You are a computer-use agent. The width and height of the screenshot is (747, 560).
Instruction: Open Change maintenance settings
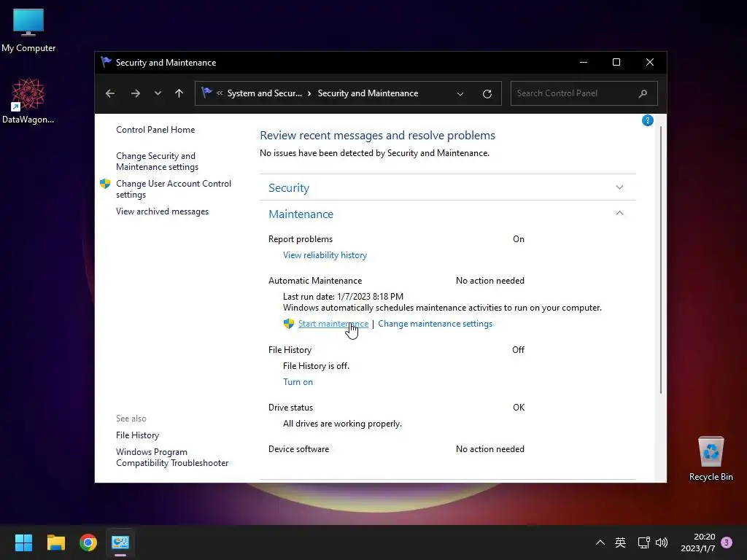pyautogui.click(x=435, y=324)
